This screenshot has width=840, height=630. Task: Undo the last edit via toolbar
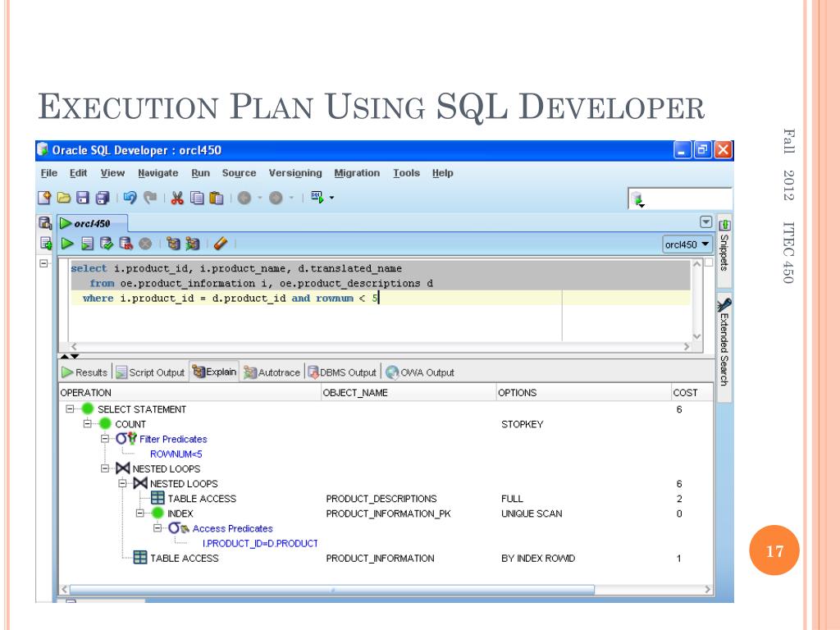(x=130, y=198)
